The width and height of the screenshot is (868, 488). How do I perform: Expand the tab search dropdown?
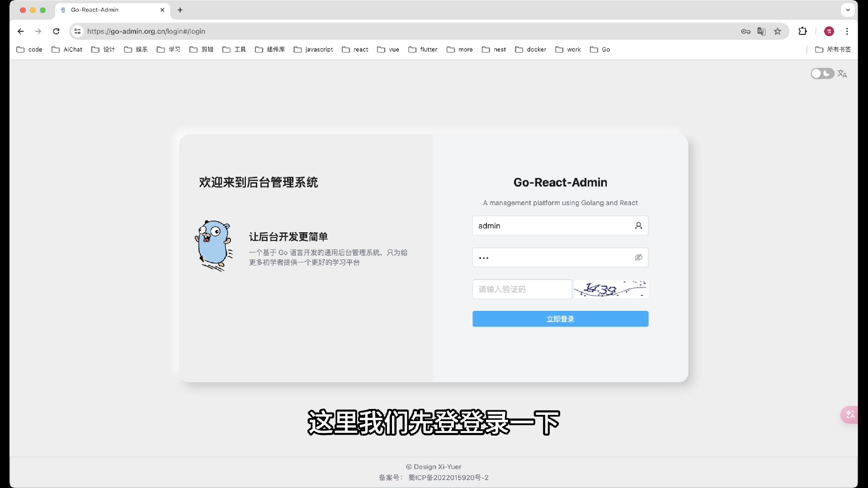click(x=848, y=10)
